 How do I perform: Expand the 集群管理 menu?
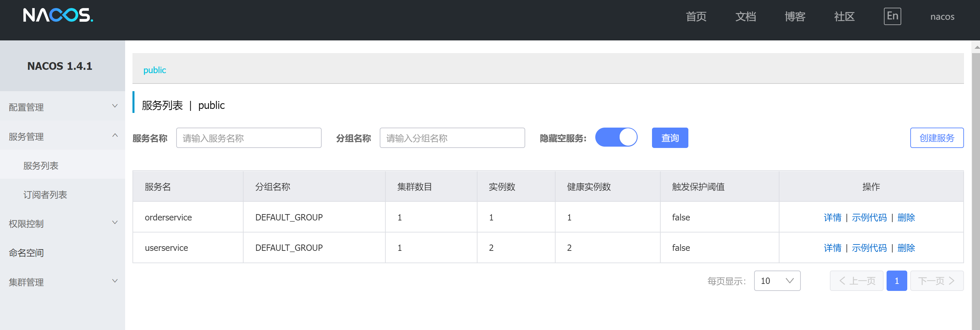click(x=63, y=282)
